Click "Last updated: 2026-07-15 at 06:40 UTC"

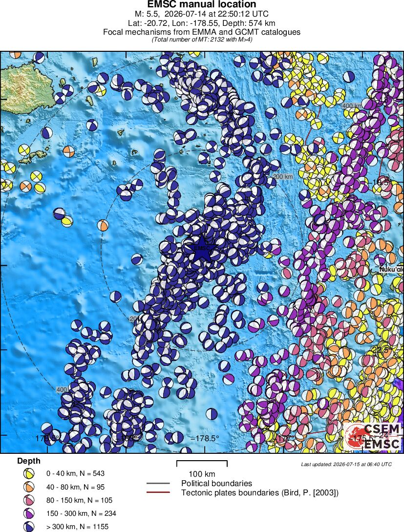pyautogui.click(x=346, y=464)
